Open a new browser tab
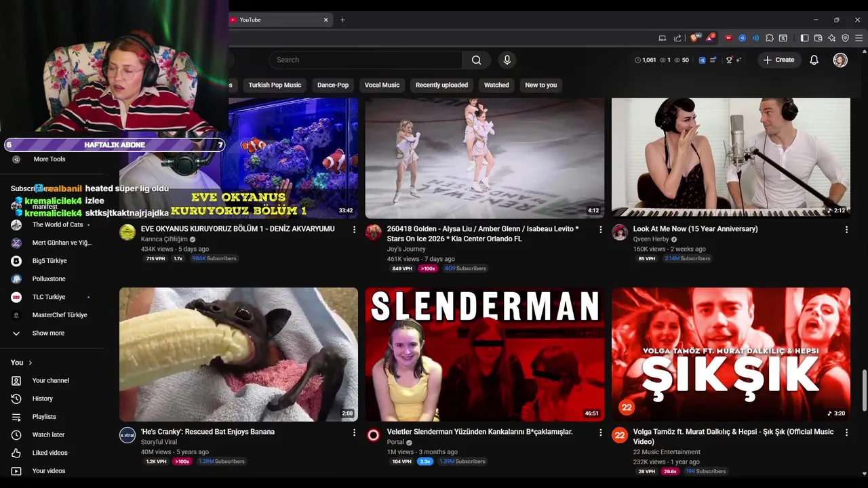868x488 pixels. click(x=342, y=20)
